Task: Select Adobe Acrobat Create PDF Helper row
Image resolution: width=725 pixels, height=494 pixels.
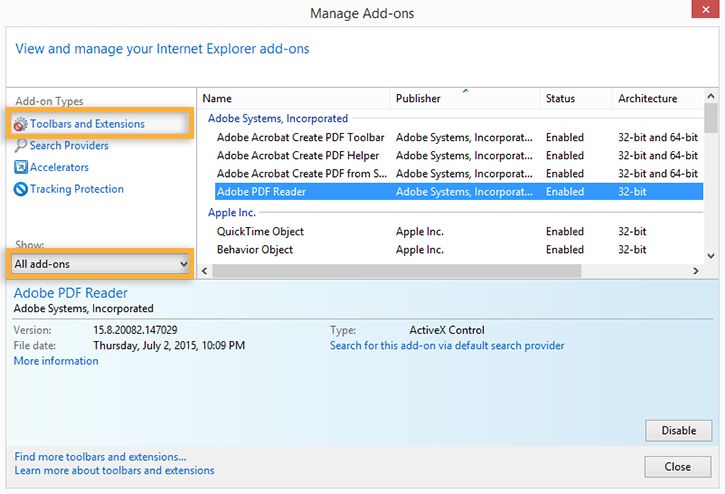Action: tap(299, 155)
